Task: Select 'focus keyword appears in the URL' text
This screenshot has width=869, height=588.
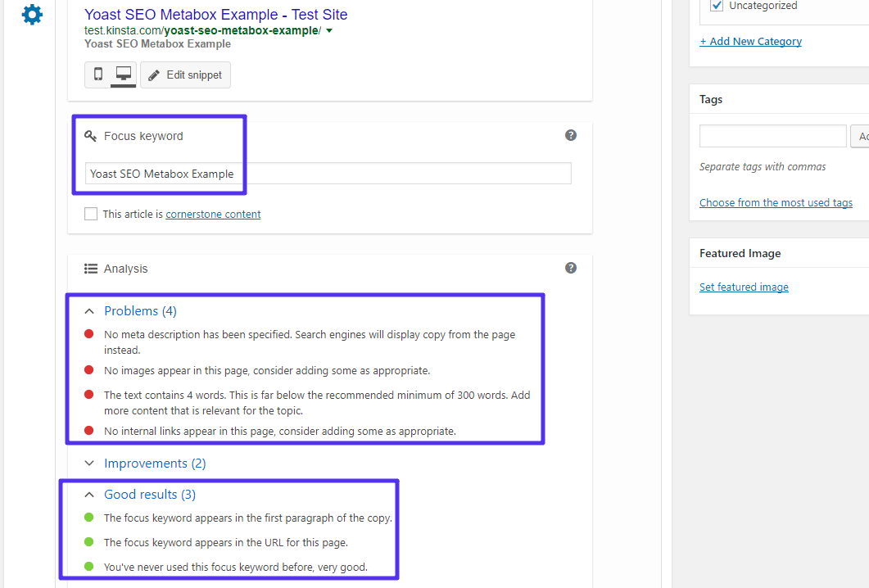Action: point(226,542)
